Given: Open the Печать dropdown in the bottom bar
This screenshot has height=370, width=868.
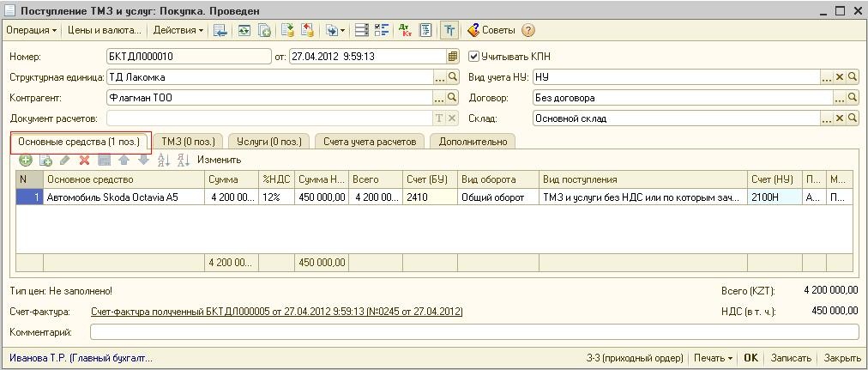Looking at the screenshot, I should point(713,358).
